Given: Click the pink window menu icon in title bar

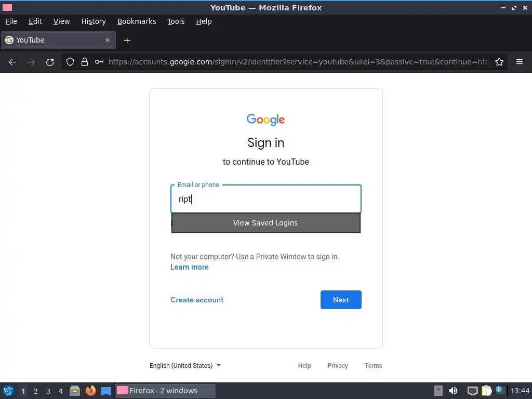Looking at the screenshot, I should point(7,7).
